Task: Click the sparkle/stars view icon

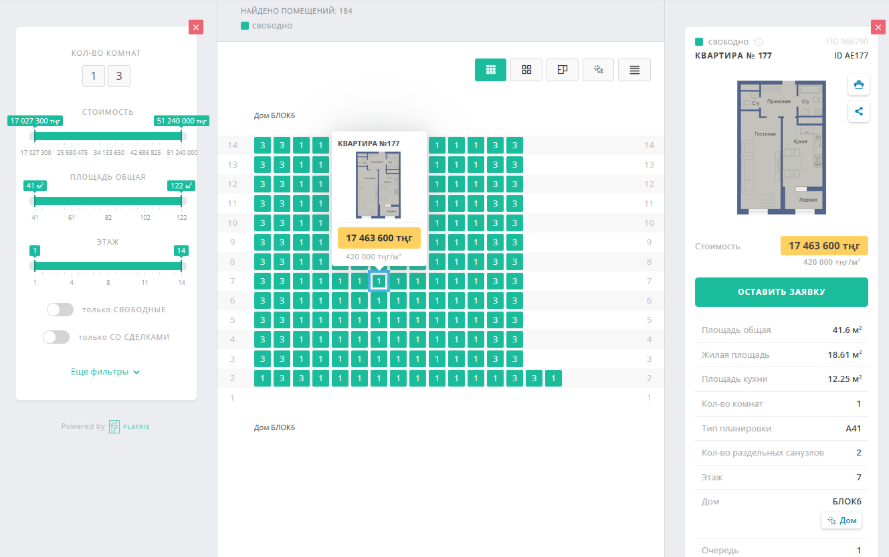Action: (x=598, y=69)
